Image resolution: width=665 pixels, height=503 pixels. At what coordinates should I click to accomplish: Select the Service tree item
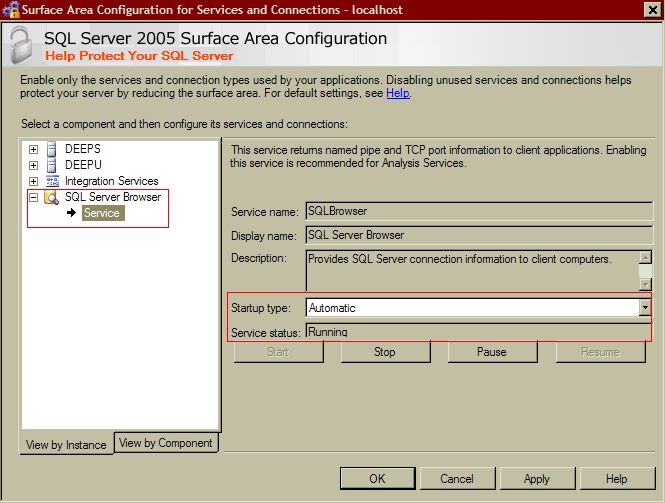coord(103,213)
